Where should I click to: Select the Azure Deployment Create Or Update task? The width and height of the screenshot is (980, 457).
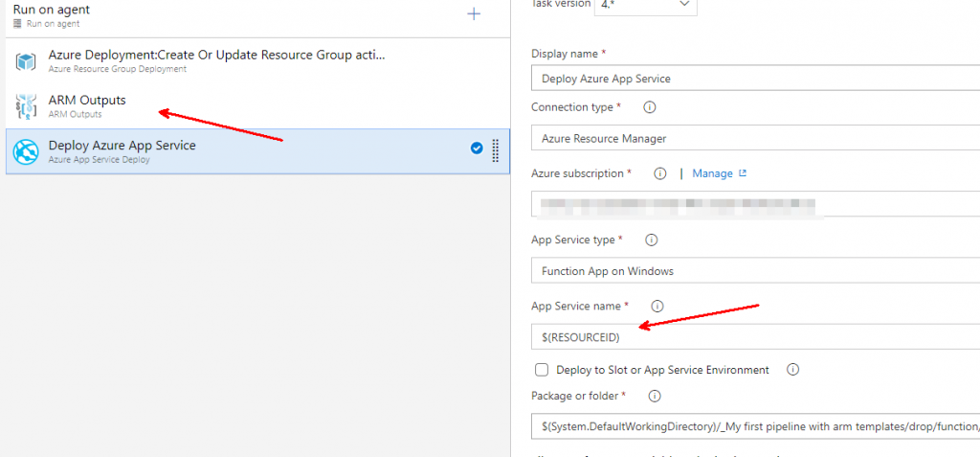257,60
